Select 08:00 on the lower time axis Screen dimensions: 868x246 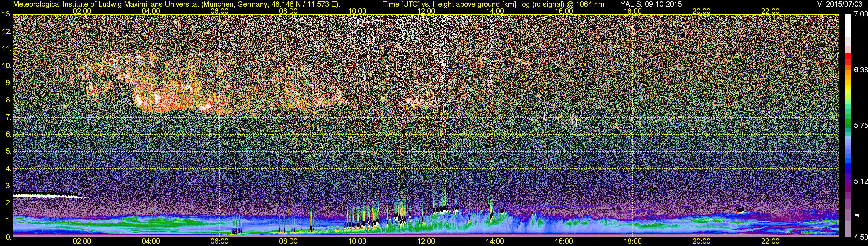pos(288,241)
